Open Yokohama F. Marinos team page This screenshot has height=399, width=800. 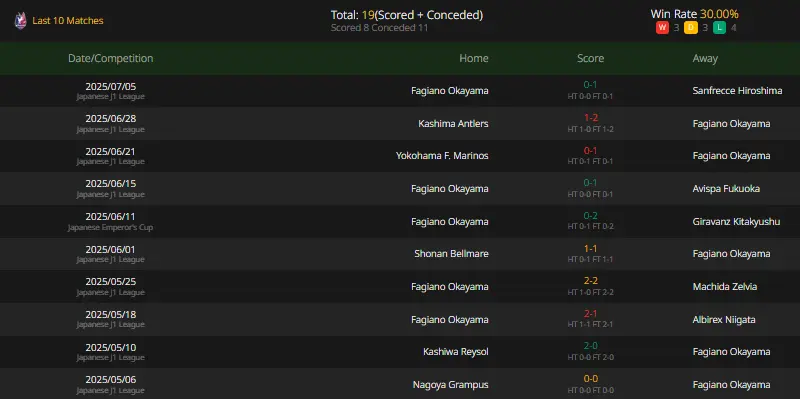442,156
